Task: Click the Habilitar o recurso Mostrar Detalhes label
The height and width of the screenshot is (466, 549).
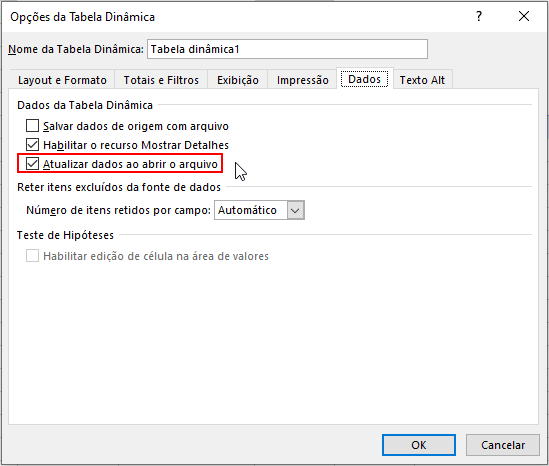Action: click(x=136, y=145)
